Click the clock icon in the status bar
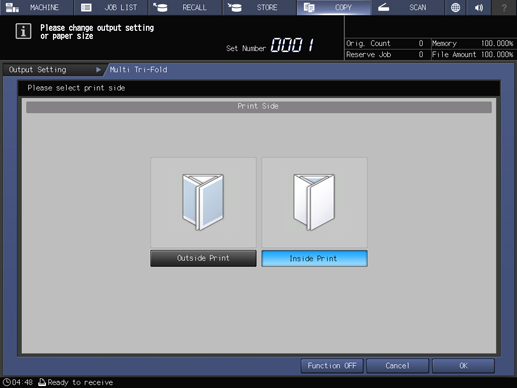517x388 pixels. (x=7, y=382)
